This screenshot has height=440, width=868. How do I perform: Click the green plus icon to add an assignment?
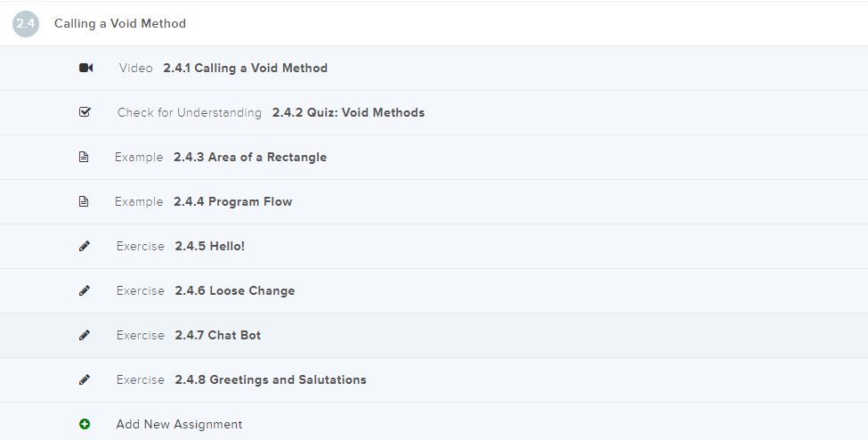click(x=85, y=424)
